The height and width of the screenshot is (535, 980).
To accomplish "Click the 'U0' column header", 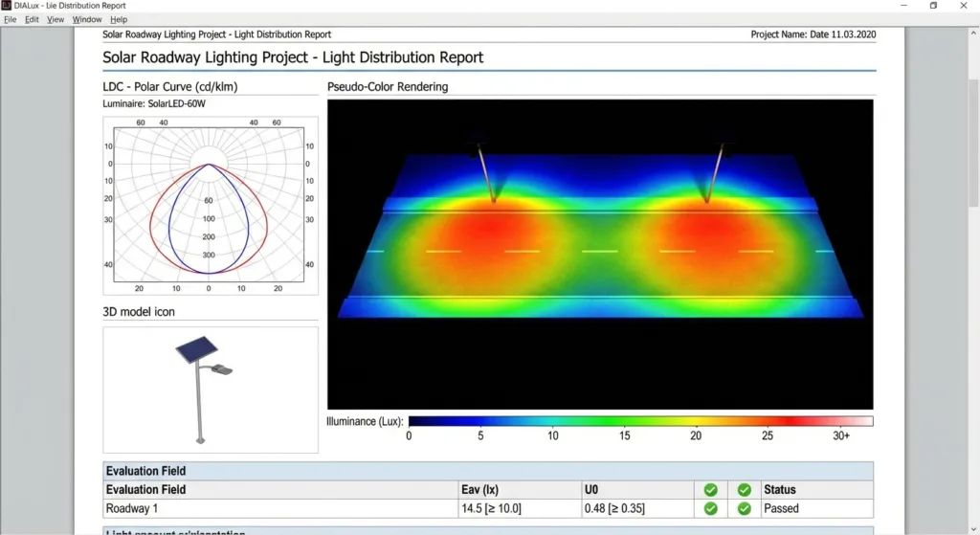I will (x=637, y=489).
